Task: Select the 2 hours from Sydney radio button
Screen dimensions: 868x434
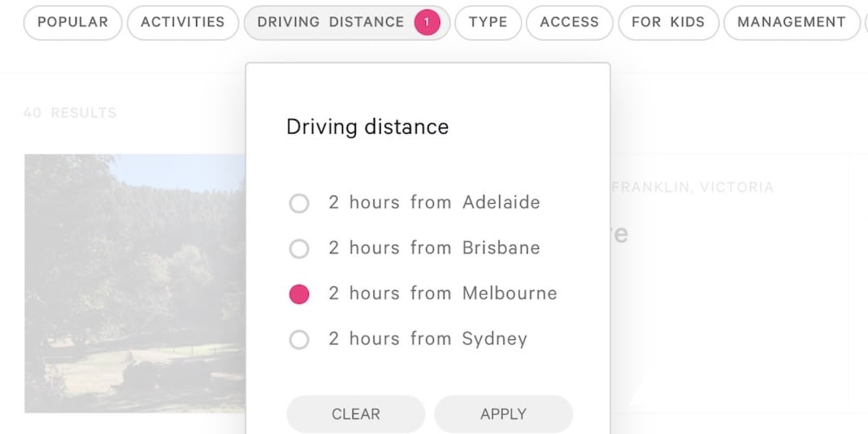Action: 299,339
